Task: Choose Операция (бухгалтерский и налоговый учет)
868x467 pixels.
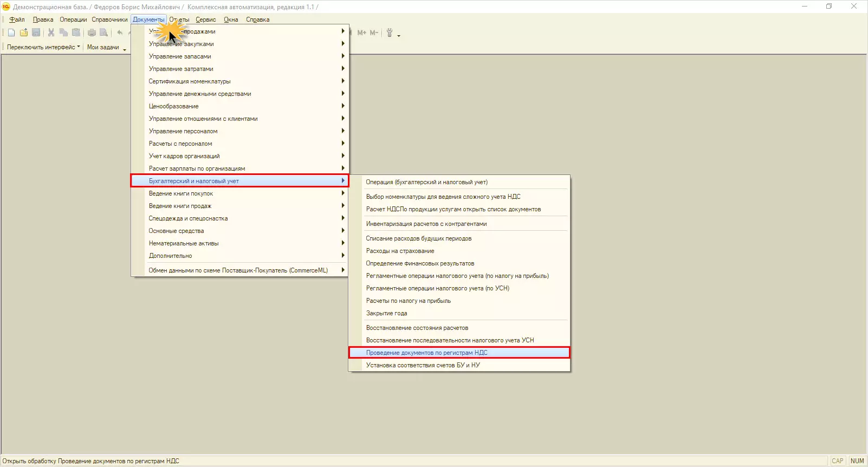Action: [459, 182]
